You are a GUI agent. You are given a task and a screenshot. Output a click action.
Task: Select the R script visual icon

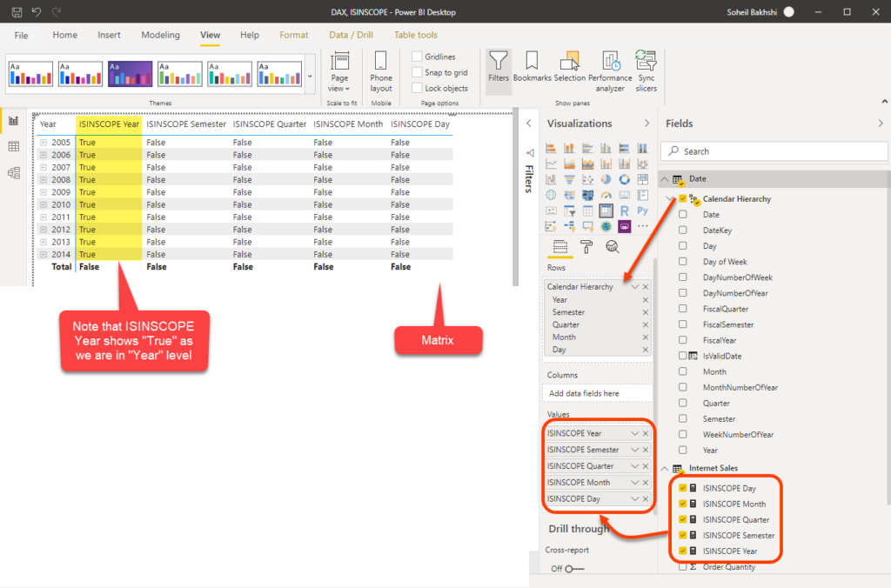[625, 210]
